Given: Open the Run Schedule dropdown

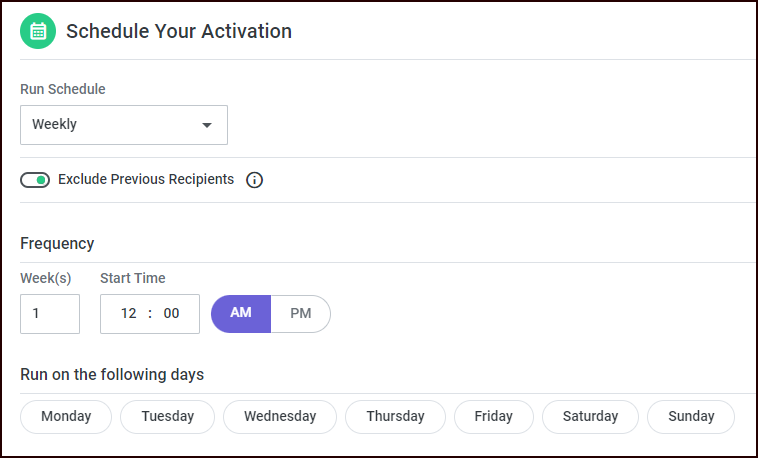Looking at the screenshot, I should (x=123, y=125).
